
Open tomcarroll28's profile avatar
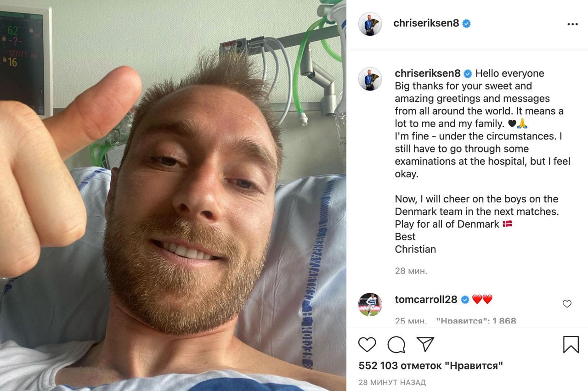point(370,304)
